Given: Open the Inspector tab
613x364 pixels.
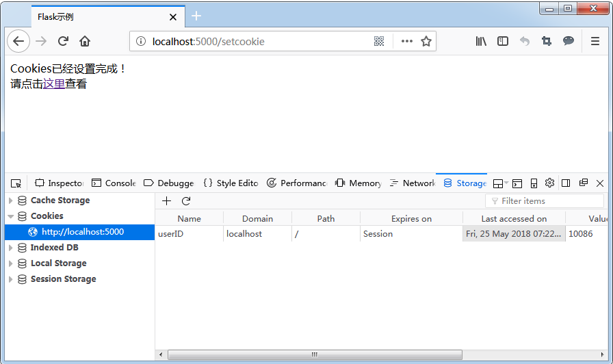Looking at the screenshot, I should click(59, 183).
